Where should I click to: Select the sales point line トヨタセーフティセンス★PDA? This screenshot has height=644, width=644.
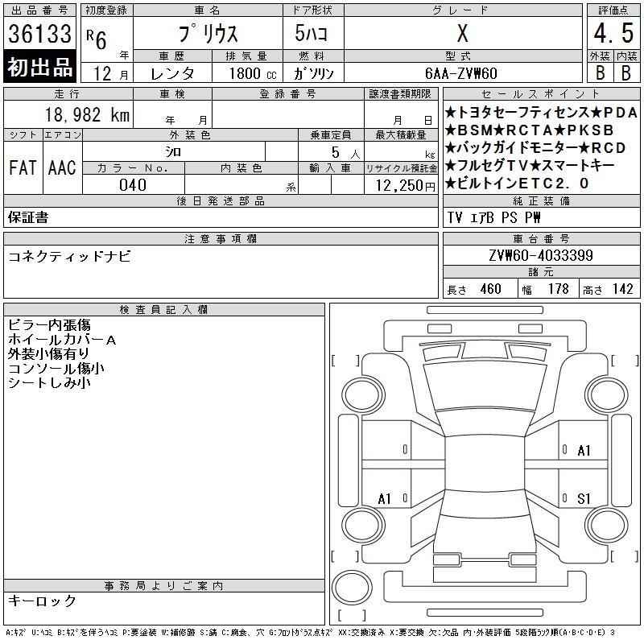click(x=541, y=113)
